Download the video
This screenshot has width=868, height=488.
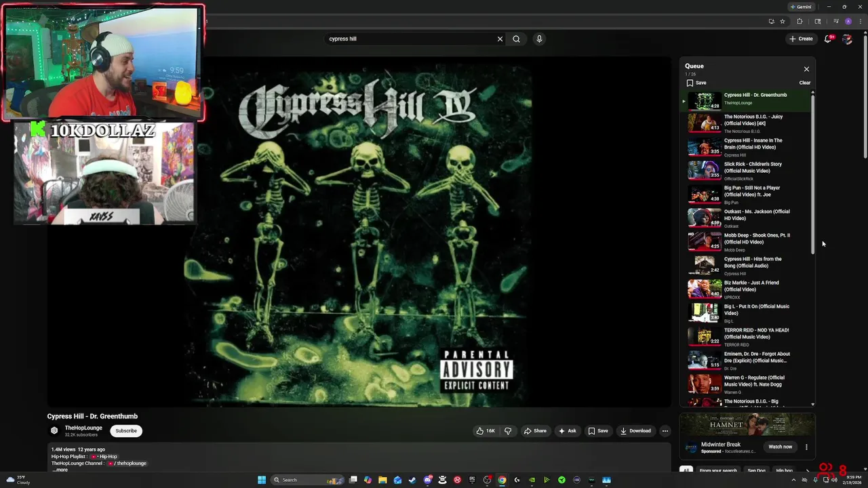(635, 431)
